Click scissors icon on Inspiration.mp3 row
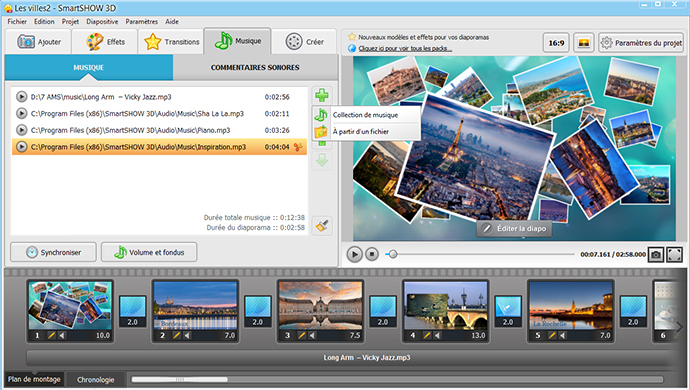Image resolution: width=690 pixels, height=390 pixels. click(298, 147)
